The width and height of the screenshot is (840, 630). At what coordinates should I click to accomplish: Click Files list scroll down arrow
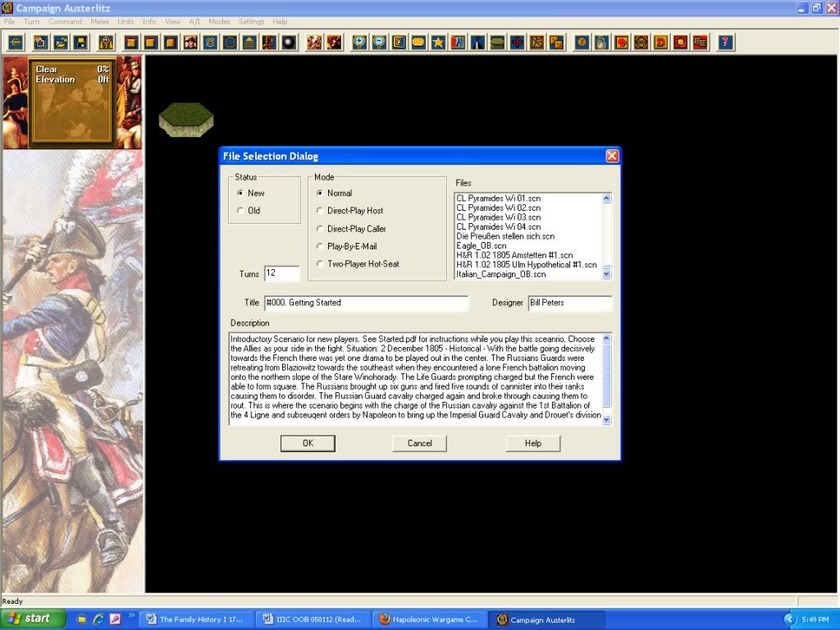point(606,274)
